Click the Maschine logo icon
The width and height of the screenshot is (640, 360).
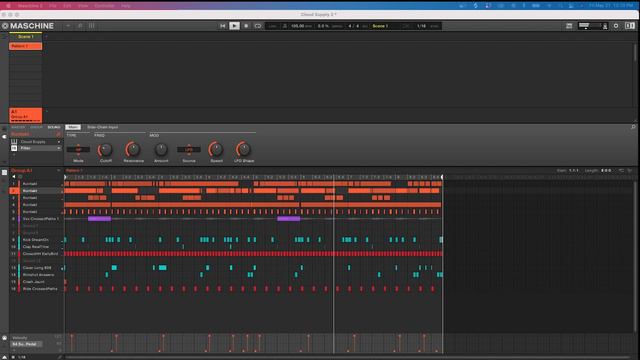coord(5,26)
